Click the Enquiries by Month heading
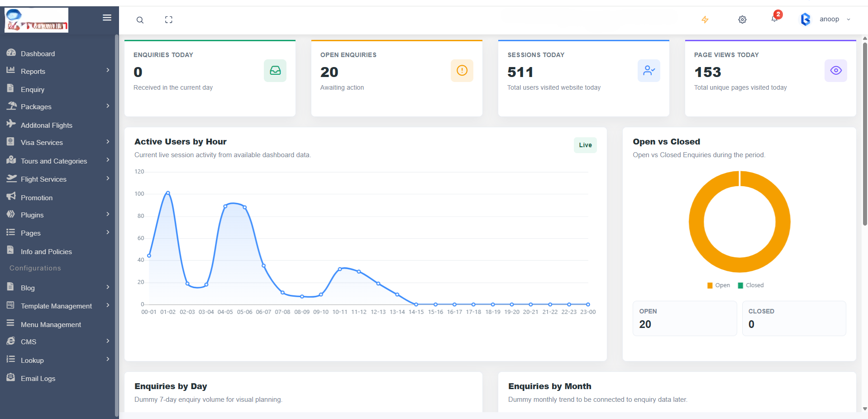This screenshot has height=419, width=868. pos(549,386)
